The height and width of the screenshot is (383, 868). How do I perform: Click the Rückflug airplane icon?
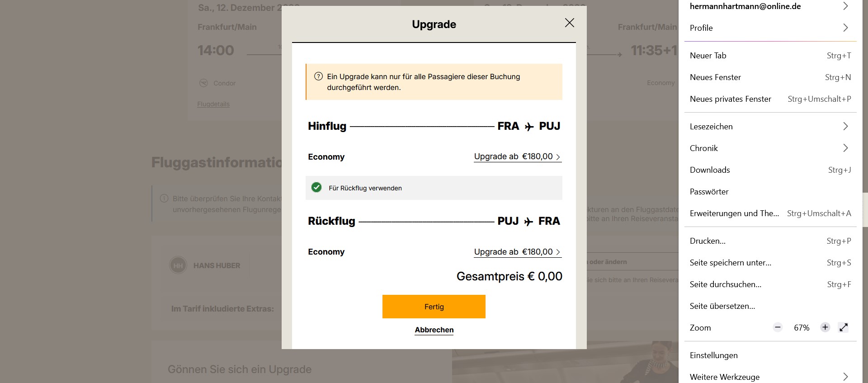click(x=528, y=222)
